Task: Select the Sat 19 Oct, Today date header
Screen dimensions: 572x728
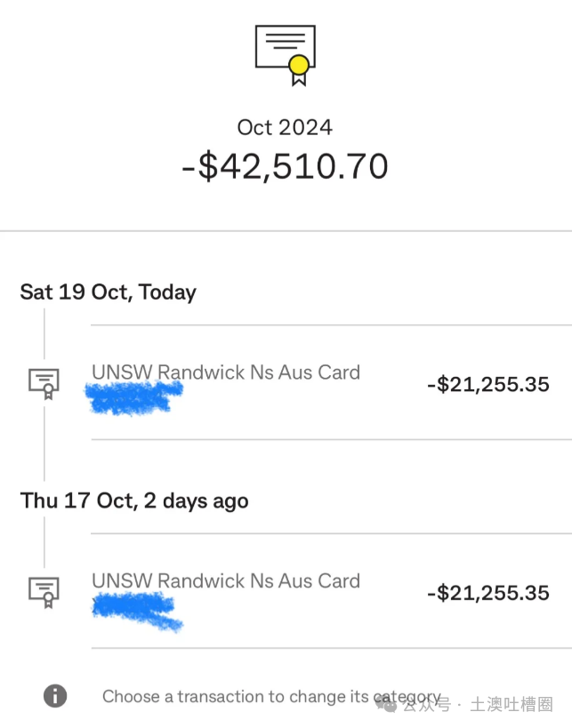Action: tap(109, 292)
